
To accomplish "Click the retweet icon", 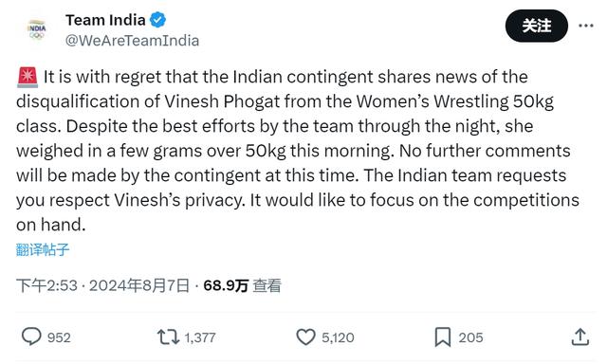I will coord(168,337).
